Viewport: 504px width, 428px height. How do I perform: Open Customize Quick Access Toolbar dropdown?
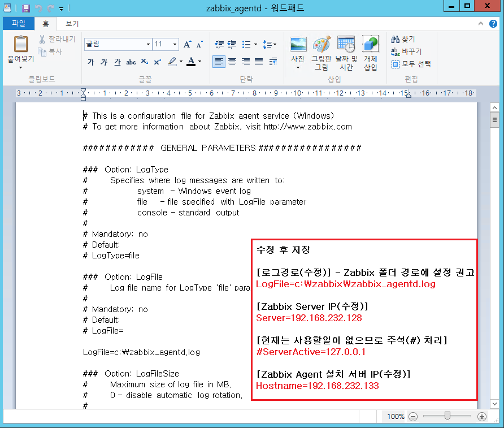pyautogui.click(x=61, y=9)
